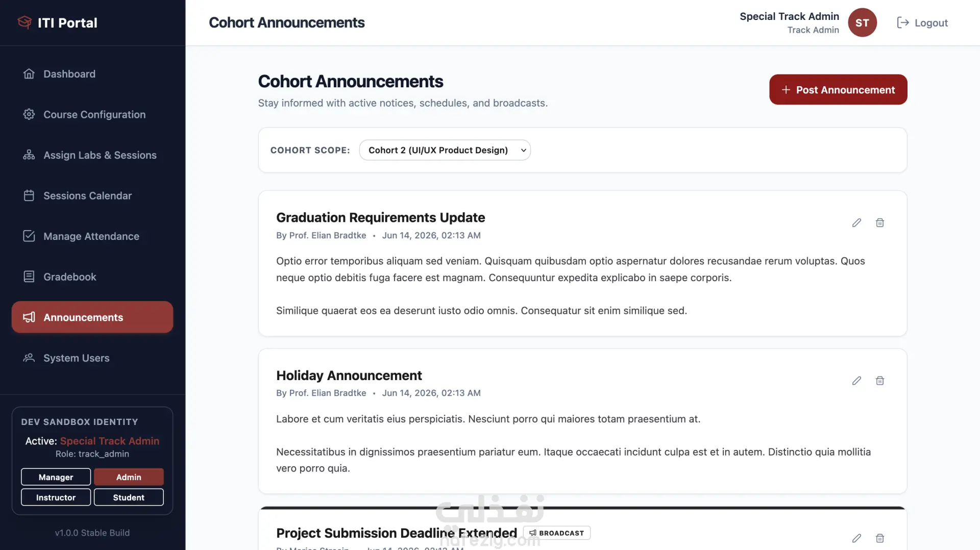Image resolution: width=980 pixels, height=550 pixels.
Task: Open the Cohort Scope dropdown
Action: (x=445, y=150)
